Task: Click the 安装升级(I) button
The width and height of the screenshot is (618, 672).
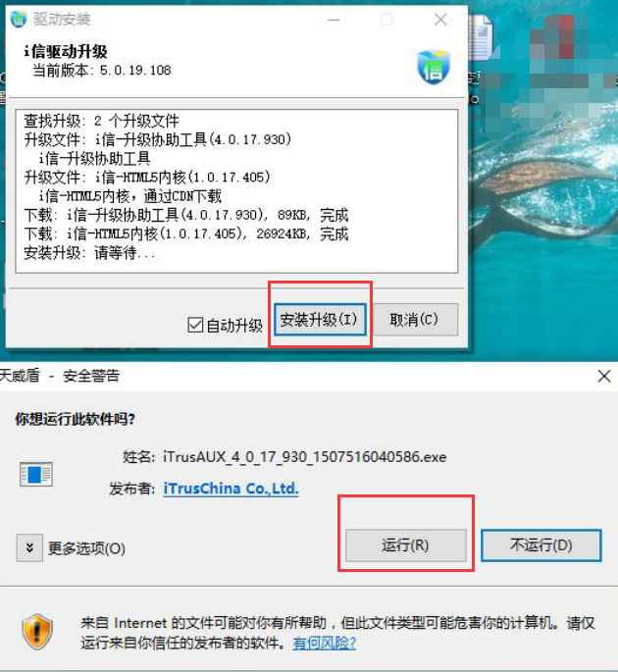Action: 320,319
